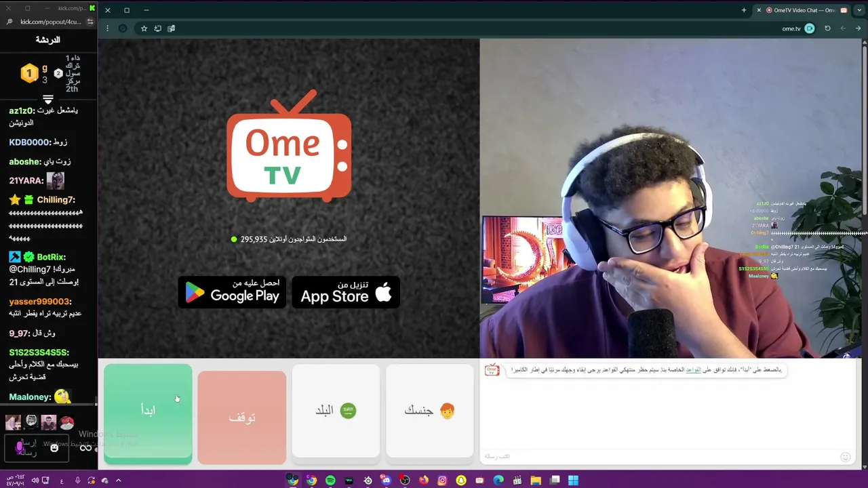868x488 pixels.
Task: Open the emoji picker in the OmeTV chat box
Action: [846, 457]
